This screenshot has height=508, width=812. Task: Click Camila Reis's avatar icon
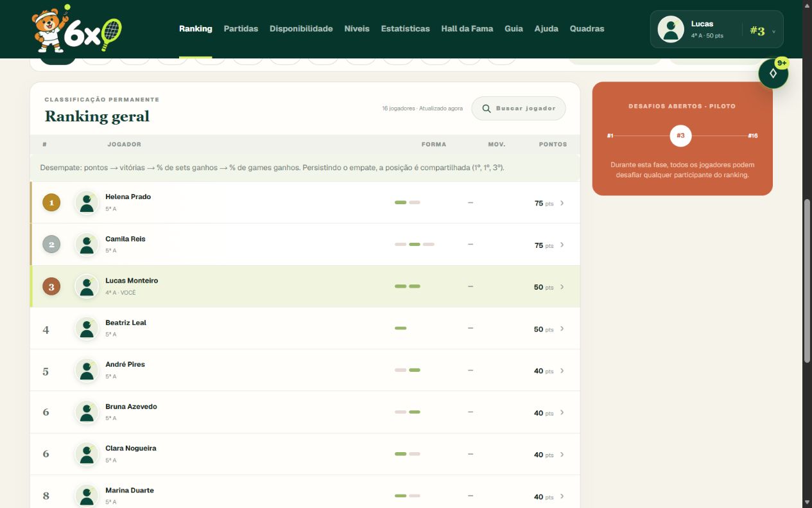pyautogui.click(x=87, y=245)
